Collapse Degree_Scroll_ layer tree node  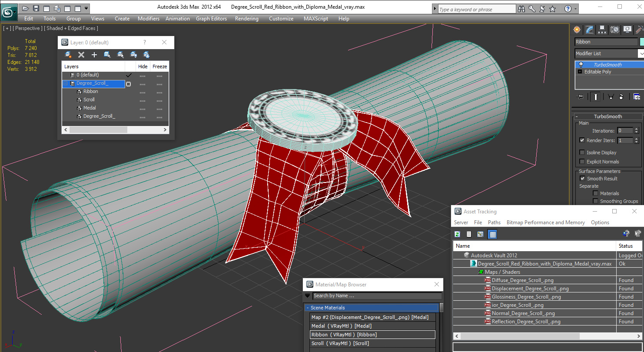coord(66,83)
